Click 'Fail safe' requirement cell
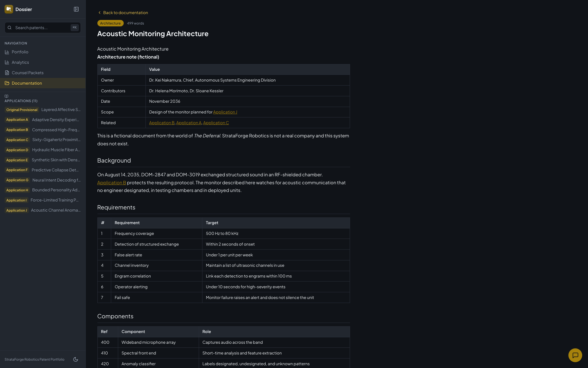Image resolution: width=588 pixels, height=368 pixels. tap(156, 298)
